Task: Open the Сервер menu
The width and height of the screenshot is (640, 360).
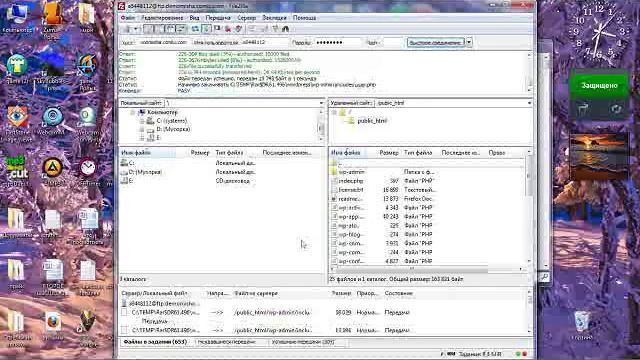Action: (247, 18)
